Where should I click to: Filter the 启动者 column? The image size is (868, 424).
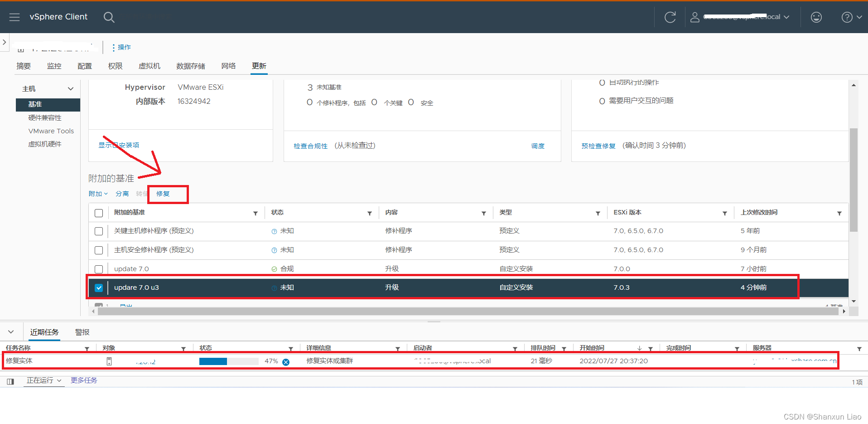pos(515,349)
